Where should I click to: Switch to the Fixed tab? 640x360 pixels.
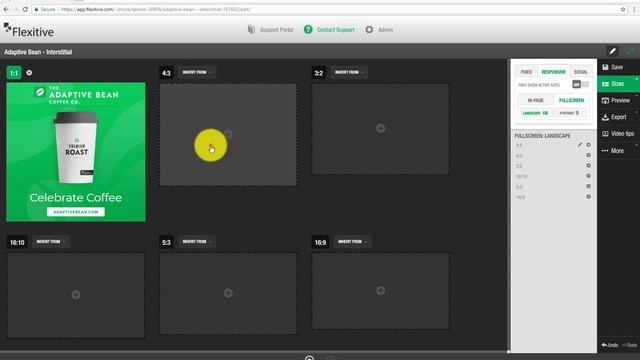526,72
